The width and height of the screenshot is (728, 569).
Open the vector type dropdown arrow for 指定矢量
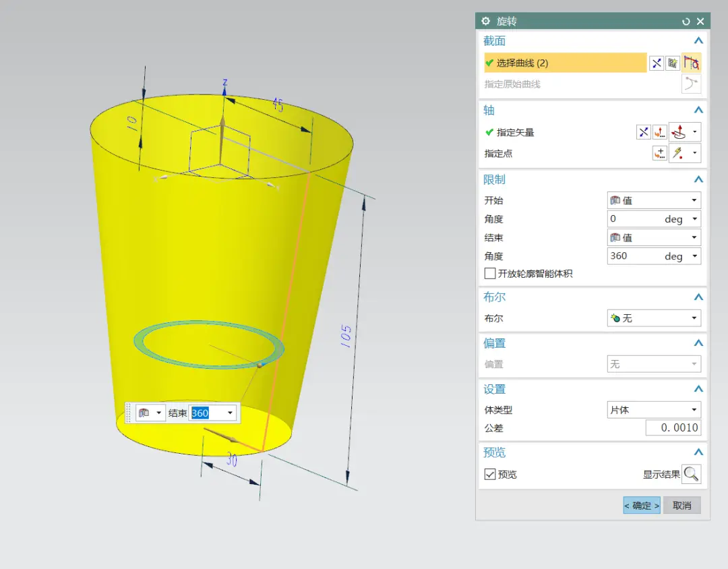coord(694,132)
